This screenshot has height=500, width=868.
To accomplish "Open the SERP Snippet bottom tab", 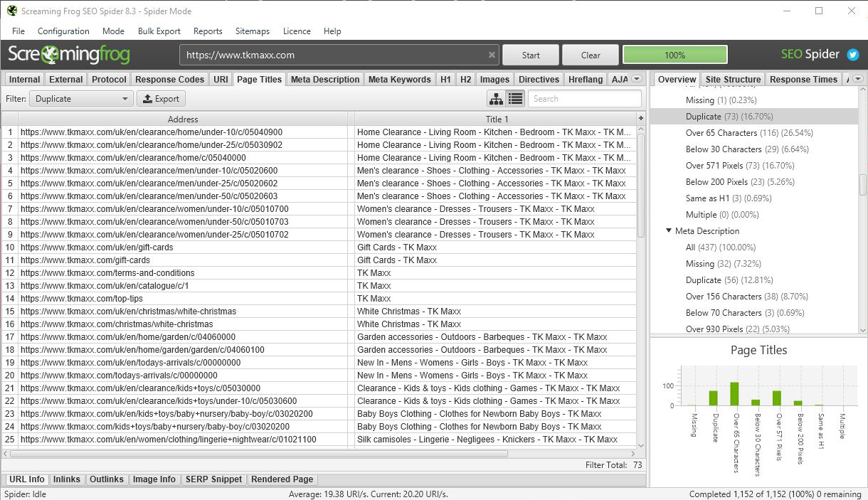I will [213, 479].
